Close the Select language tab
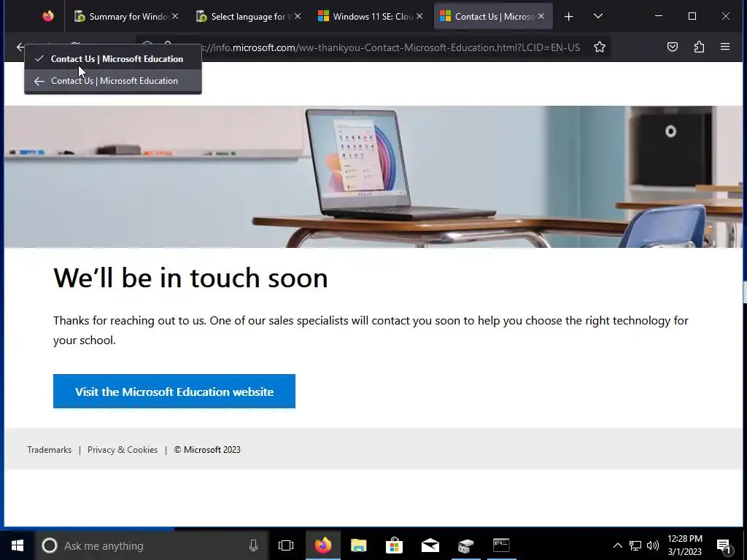The image size is (747, 560). point(298,16)
